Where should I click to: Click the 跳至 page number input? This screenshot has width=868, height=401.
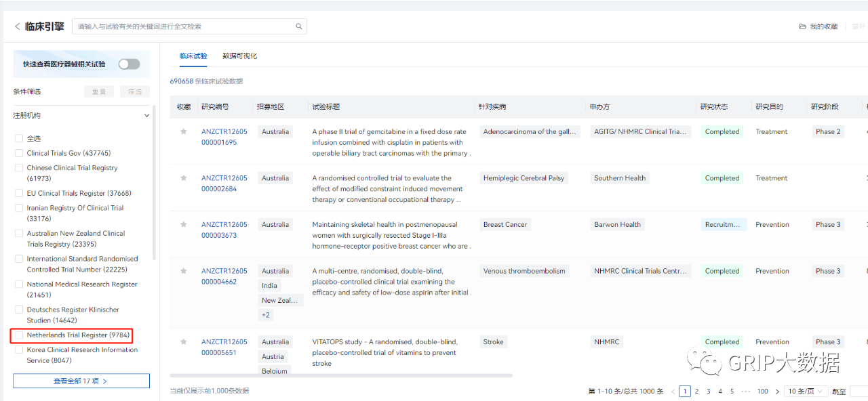(x=859, y=392)
